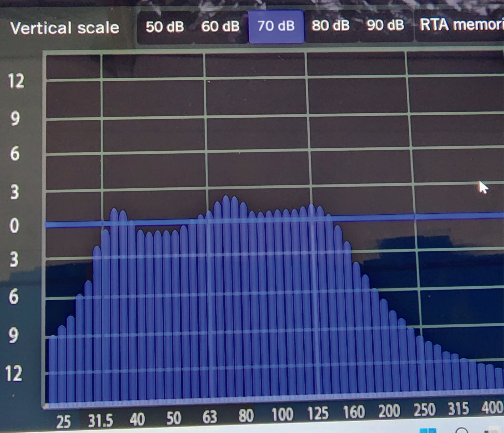Click the 25 Hz frequency label
This screenshot has height=433, width=504.
64,422
